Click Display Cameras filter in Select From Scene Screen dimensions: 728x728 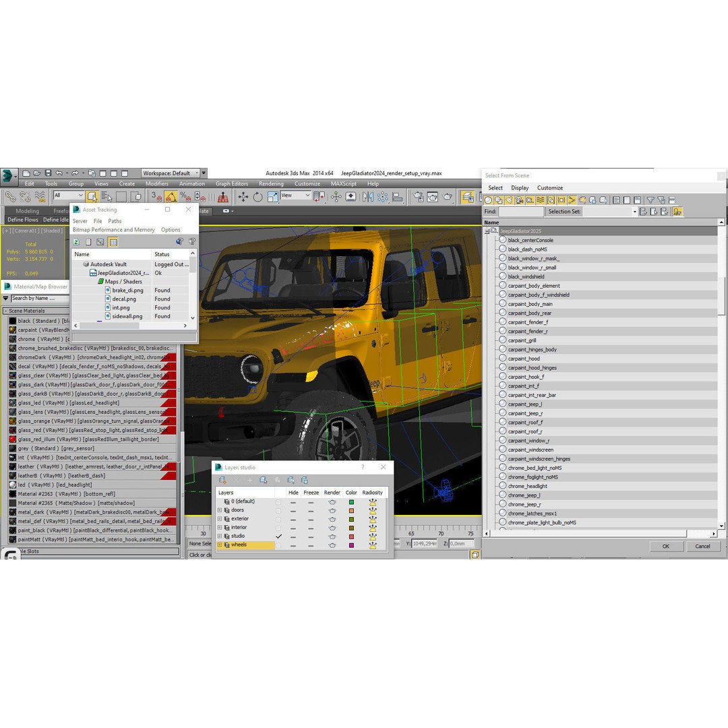[x=519, y=200]
